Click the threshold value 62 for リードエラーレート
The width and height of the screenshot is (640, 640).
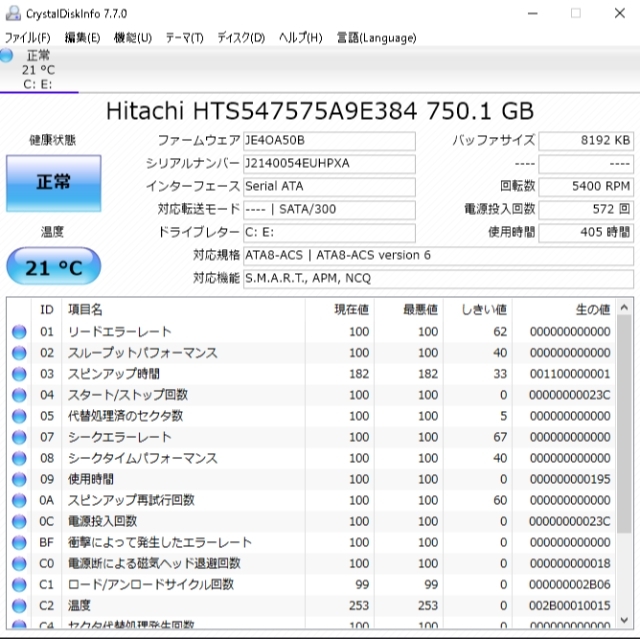click(500, 332)
